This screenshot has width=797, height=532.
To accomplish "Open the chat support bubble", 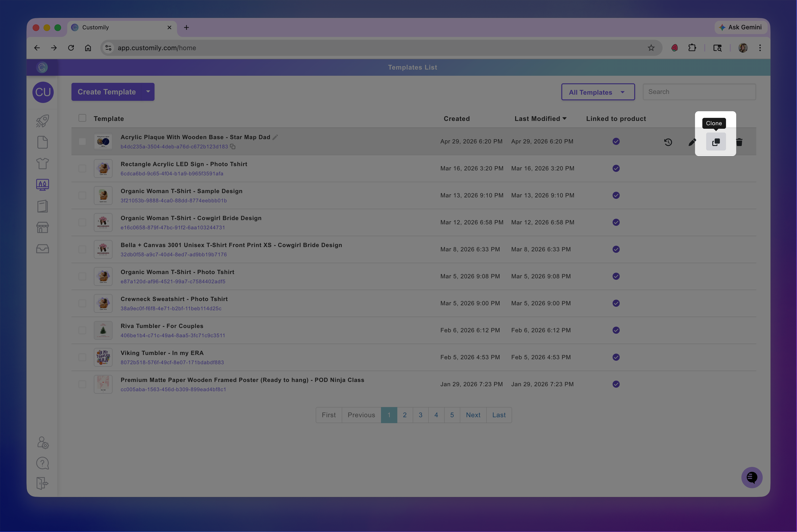I will [x=752, y=477].
